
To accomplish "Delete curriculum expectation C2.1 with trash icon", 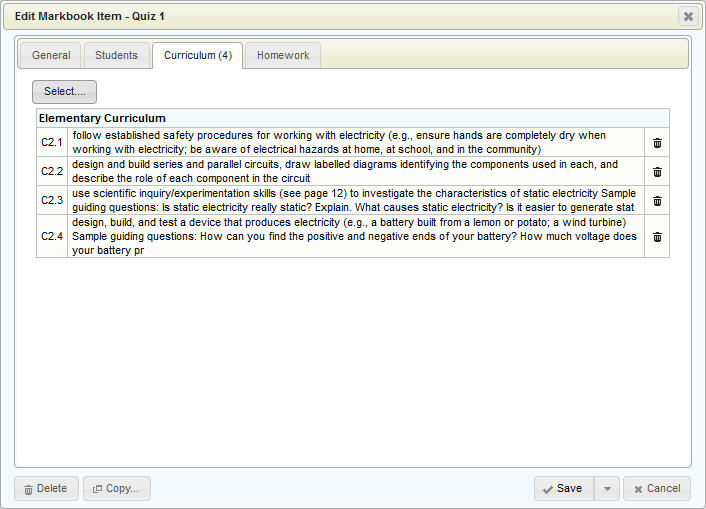I will click(x=657, y=142).
